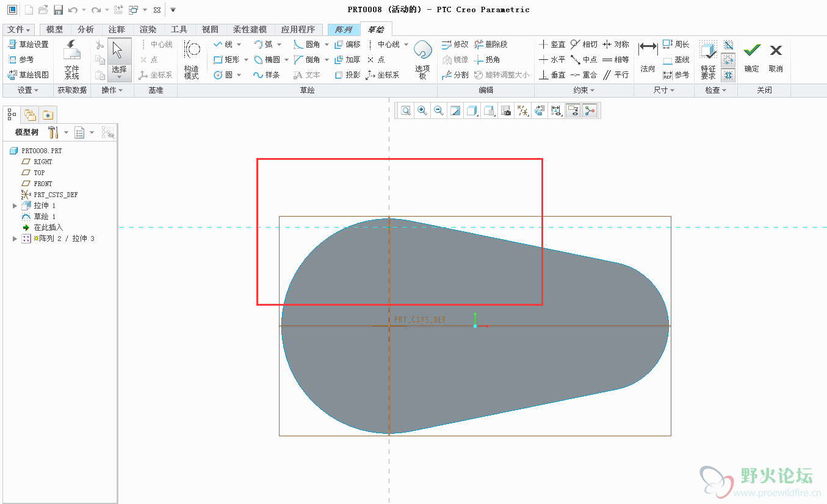
Task: Click the Project (投影) tool
Action: [x=347, y=75]
